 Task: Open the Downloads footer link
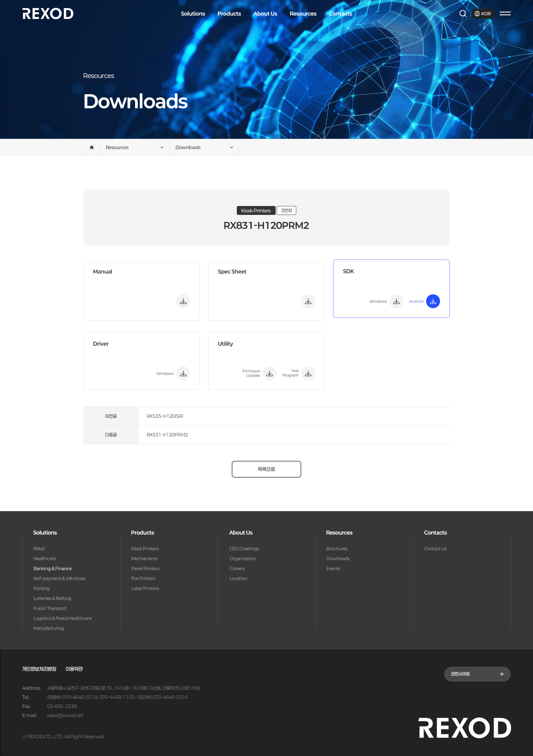click(338, 558)
